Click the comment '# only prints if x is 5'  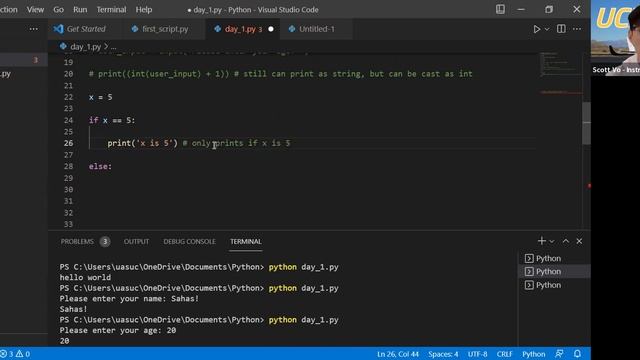click(x=236, y=143)
